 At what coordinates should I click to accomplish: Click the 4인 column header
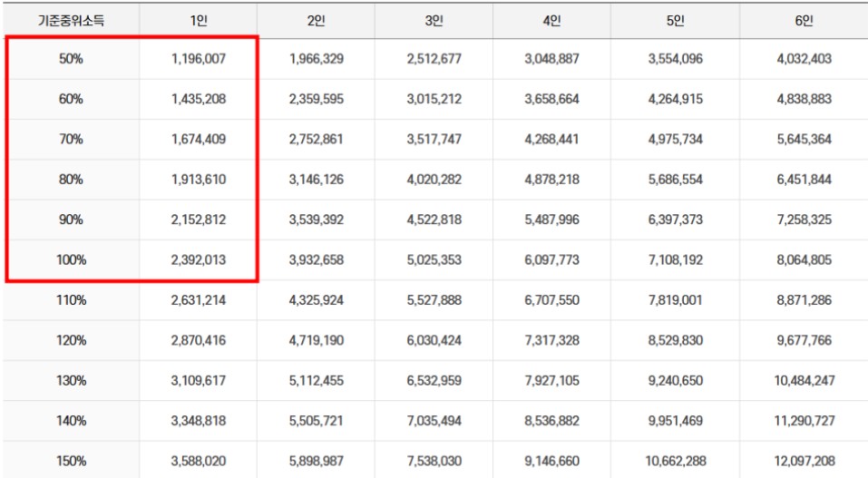pyautogui.click(x=552, y=21)
